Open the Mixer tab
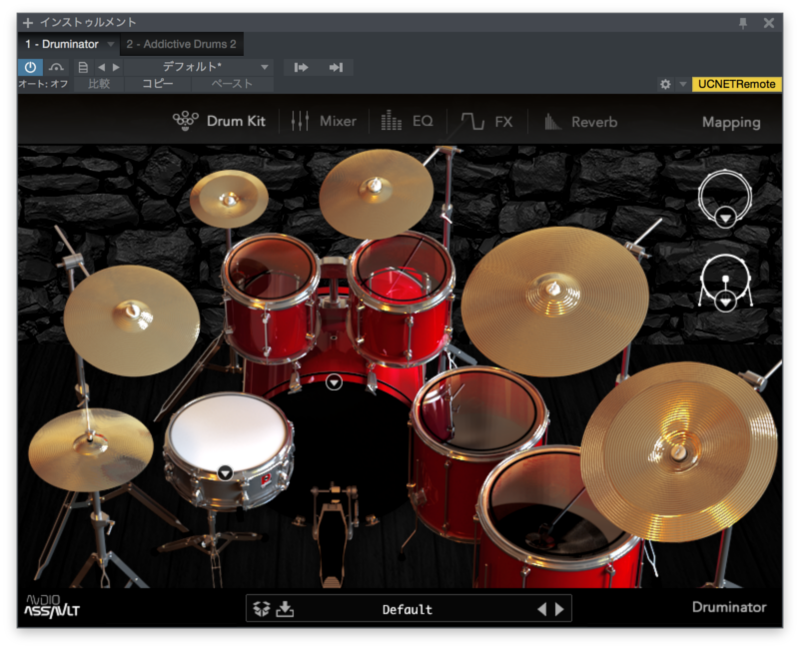 [323, 121]
